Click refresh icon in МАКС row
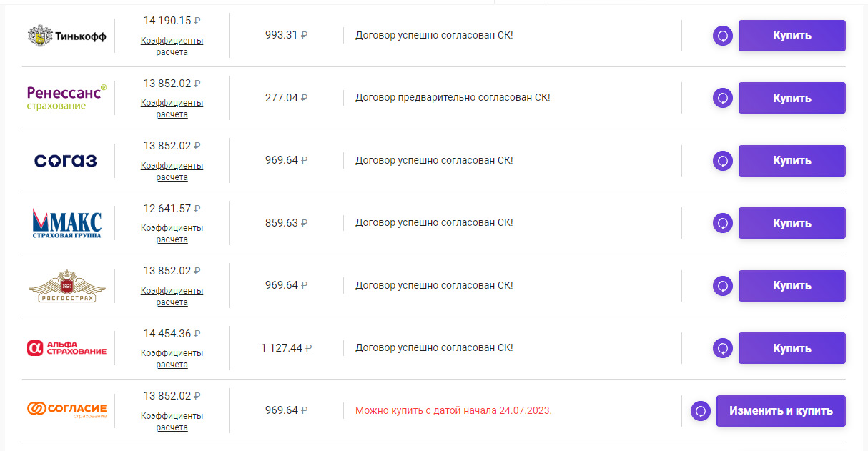The width and height of the screenshot is (868, 451). point(723,224)
